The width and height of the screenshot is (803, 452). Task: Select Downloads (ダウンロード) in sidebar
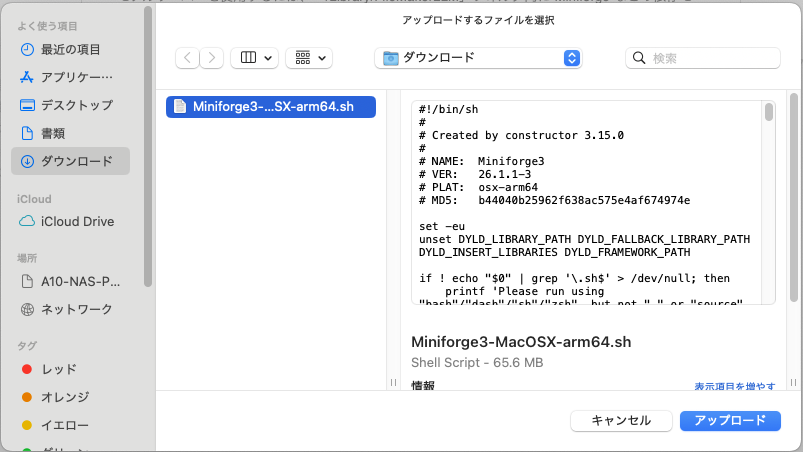[70, 161]
